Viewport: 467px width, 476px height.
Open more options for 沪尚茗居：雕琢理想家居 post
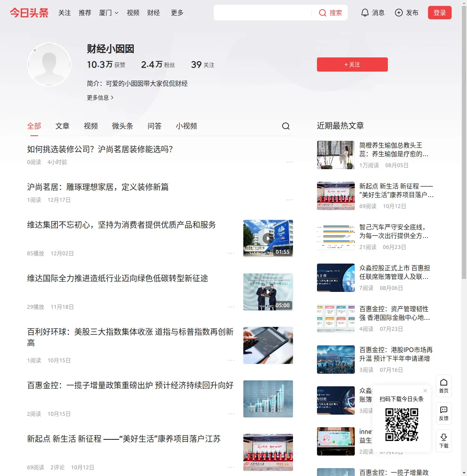tap(289, 200)
